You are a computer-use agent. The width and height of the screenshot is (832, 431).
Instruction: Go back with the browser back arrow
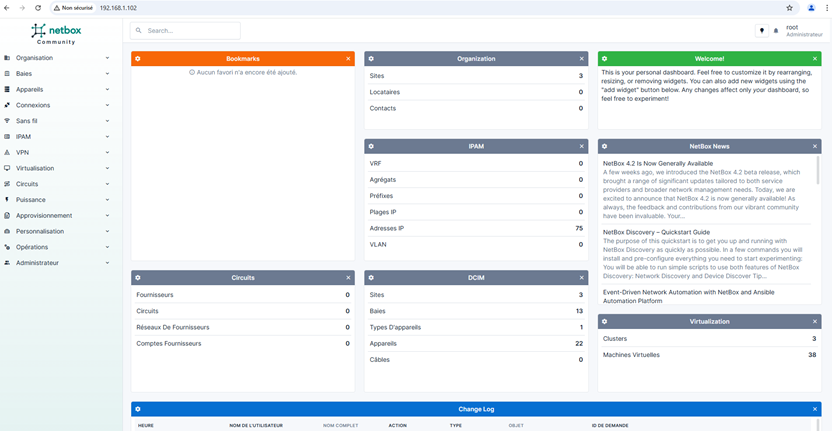pyautogui.click(x=6, y=8)
